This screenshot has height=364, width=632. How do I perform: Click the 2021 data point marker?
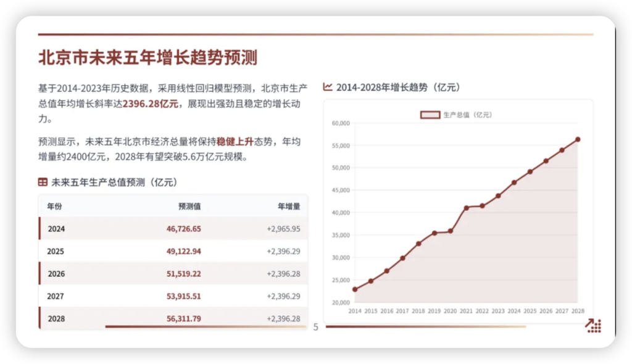pos(466,208)
